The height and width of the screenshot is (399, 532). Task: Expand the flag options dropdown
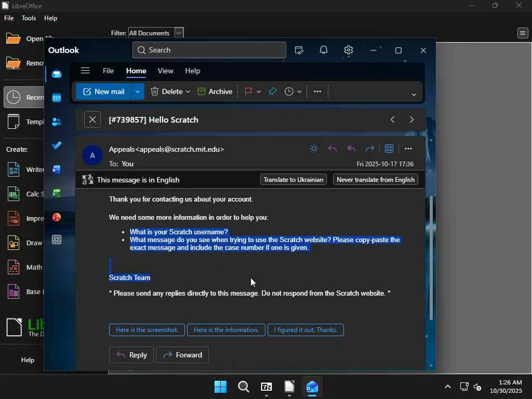(259, 92)
